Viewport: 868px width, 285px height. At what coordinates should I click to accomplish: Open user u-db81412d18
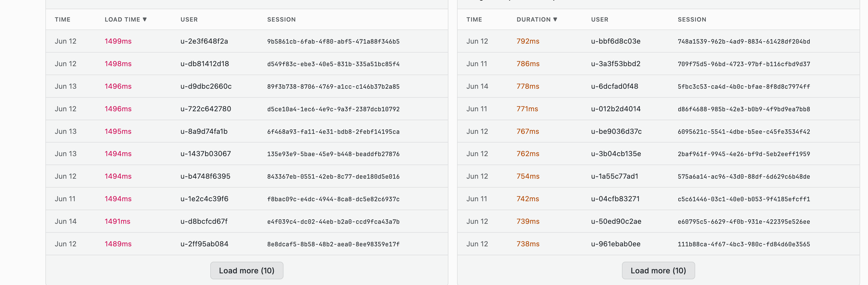205,64
